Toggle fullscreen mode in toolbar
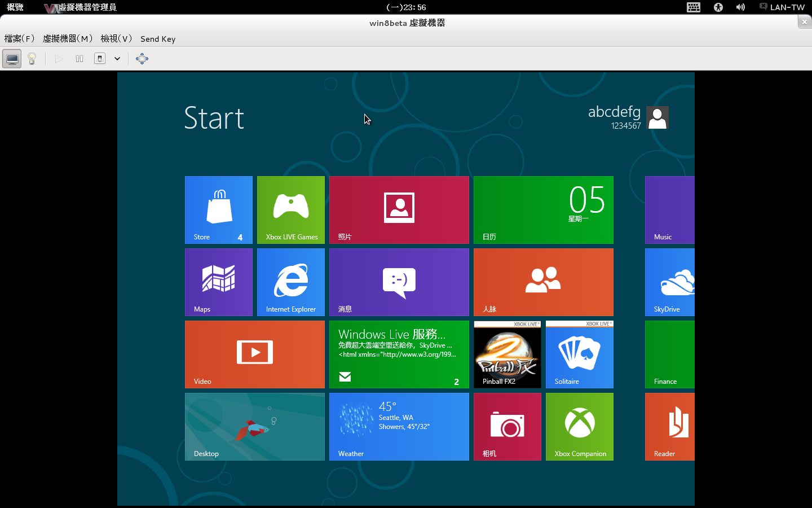This screenshot has width=812, height=508. [x=142, y=59]
